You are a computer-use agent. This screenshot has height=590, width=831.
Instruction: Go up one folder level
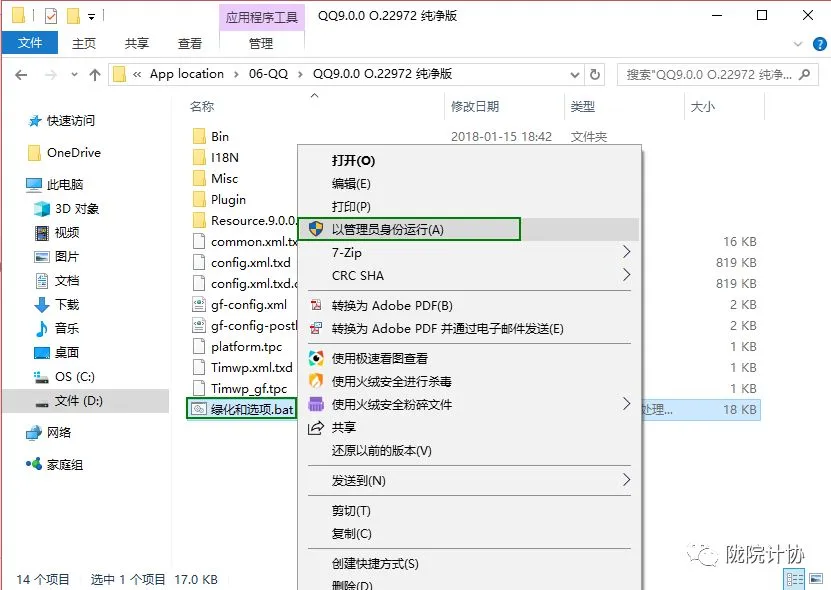95,75
